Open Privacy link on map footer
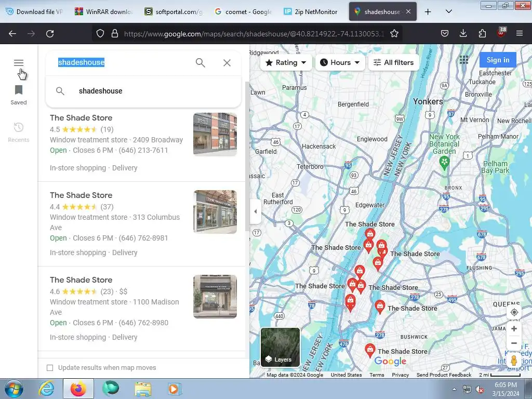Screen dimensions: 532x399 (x=401, y=375)
